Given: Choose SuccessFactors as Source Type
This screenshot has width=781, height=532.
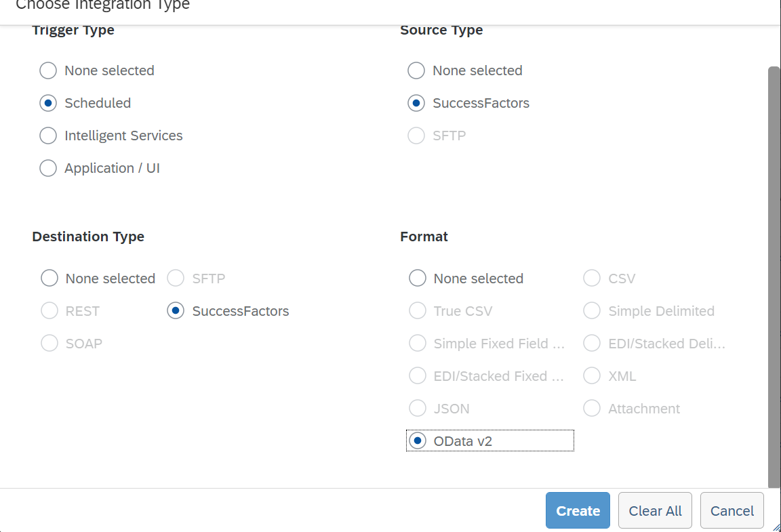Looking at the screenshot, I should [416, 103].
